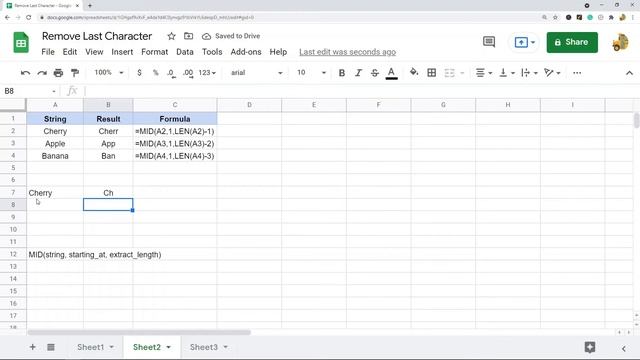The height and width of the screenshot is (360, 640).
Task: Switch to the Sheet1 tab
Action: [91, 347]
